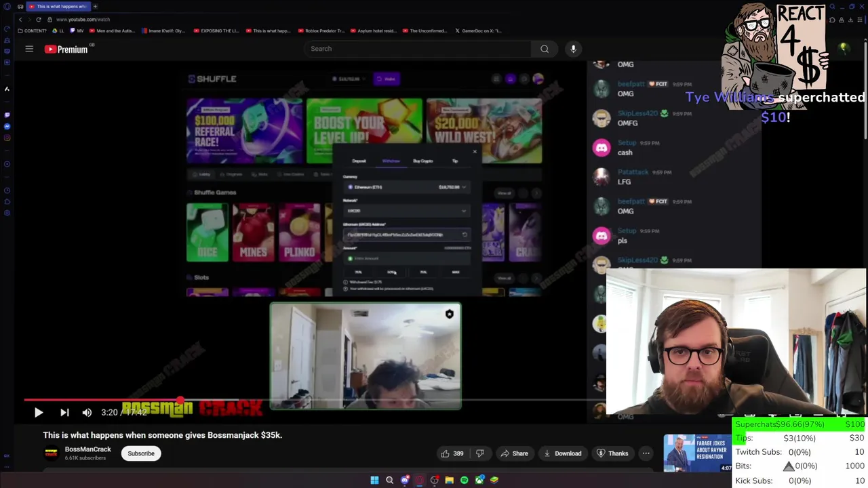The height and width of the screenshot is (488, 868).
Task: Select the 'This is what happens' tab
Action: click(58, 6)
